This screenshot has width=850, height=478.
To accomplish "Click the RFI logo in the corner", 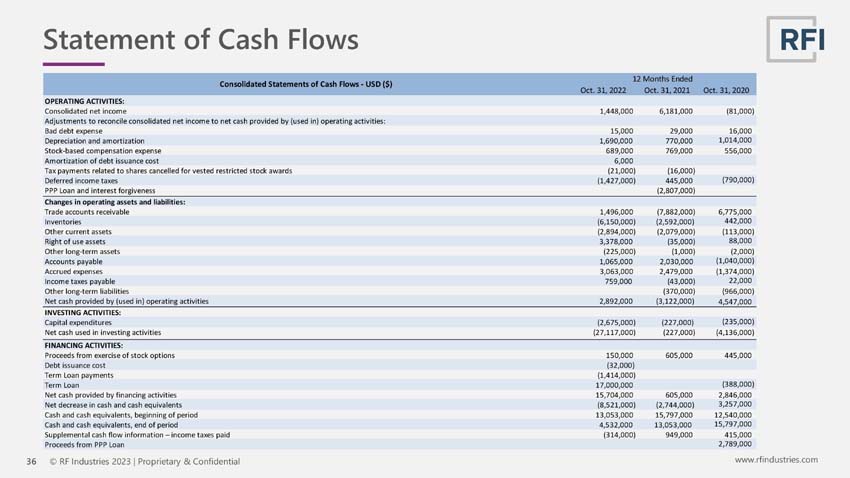I will tap(796, 39).
